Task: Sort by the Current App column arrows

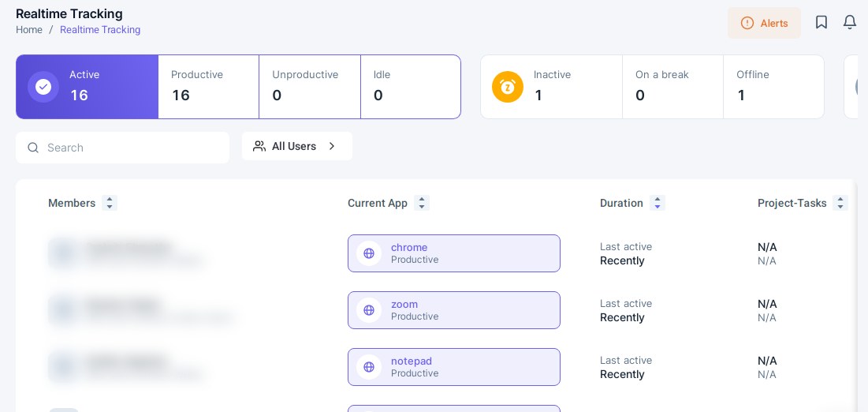Action: click(422, 203)
